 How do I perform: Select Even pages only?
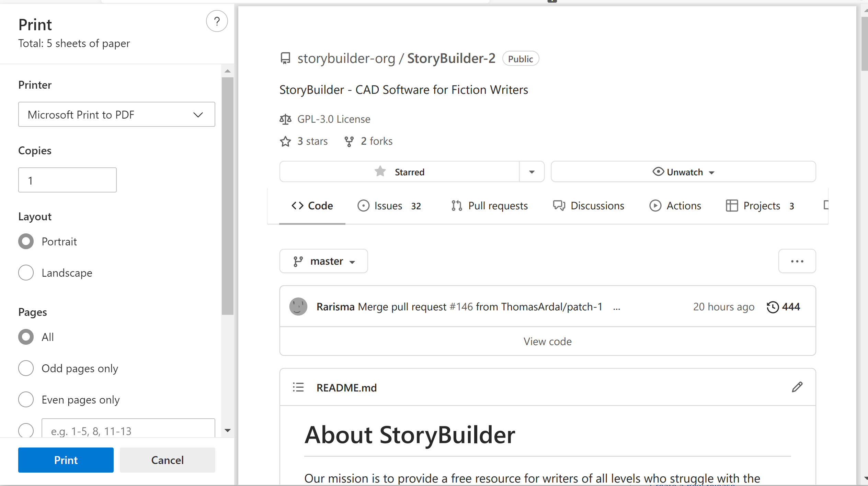(x=26, y=399)
